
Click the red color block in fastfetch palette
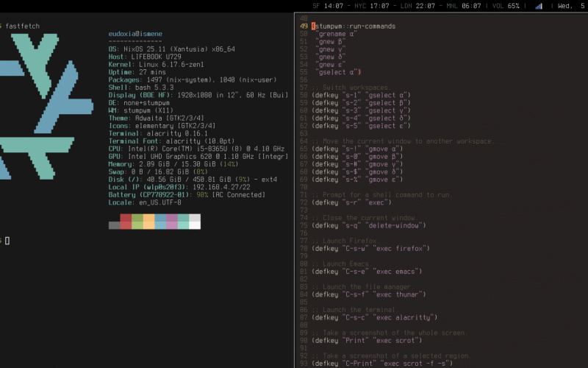[126, 222]
